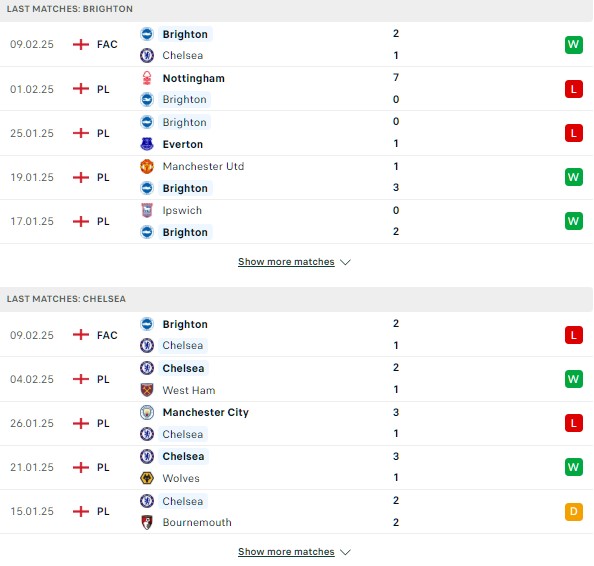Viewport: 594px width, 566px height.
Task: Click the Bournemouth club crest icon
Action: (x=147, y=522)
